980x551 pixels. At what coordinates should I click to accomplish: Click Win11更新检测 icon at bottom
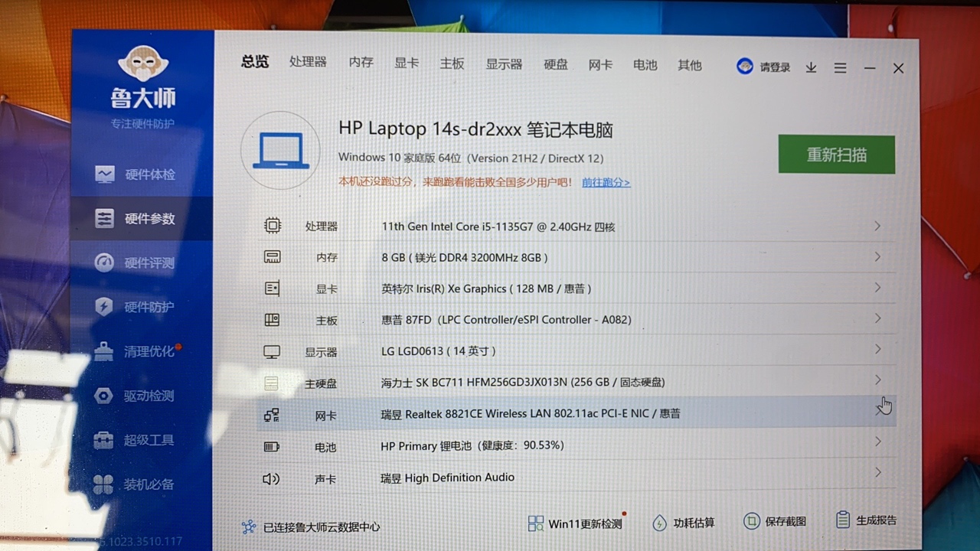536,523
